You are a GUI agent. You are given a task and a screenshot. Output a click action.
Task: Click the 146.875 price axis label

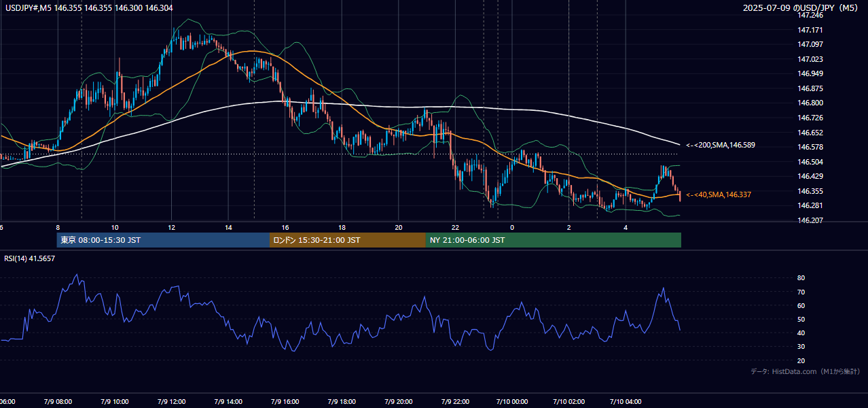coord(810,88)
